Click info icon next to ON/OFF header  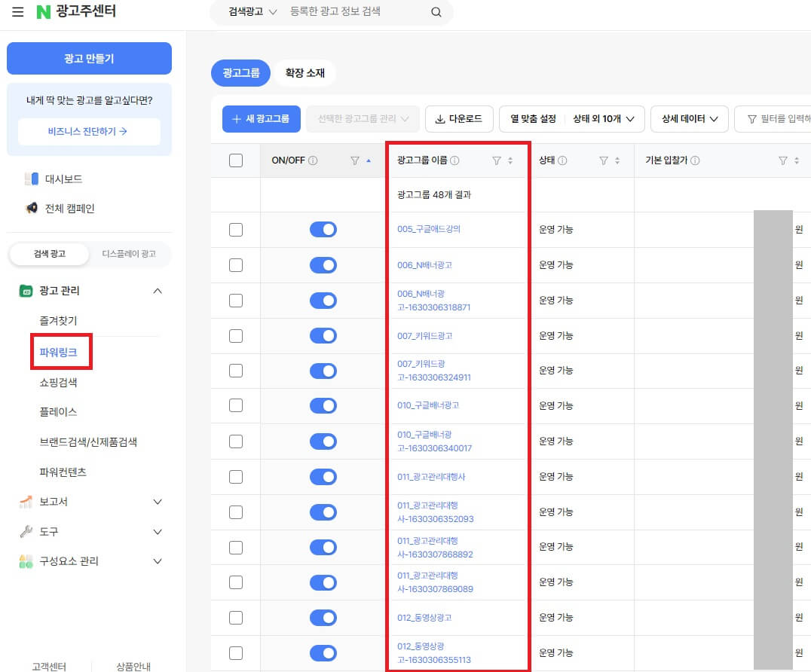coord(313,160)
